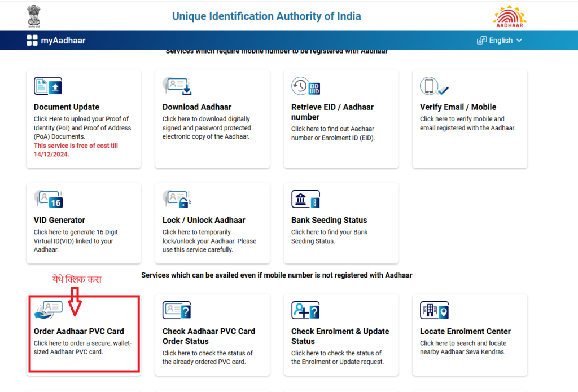Click the Check Enrolment & Update Status icon

305,310
